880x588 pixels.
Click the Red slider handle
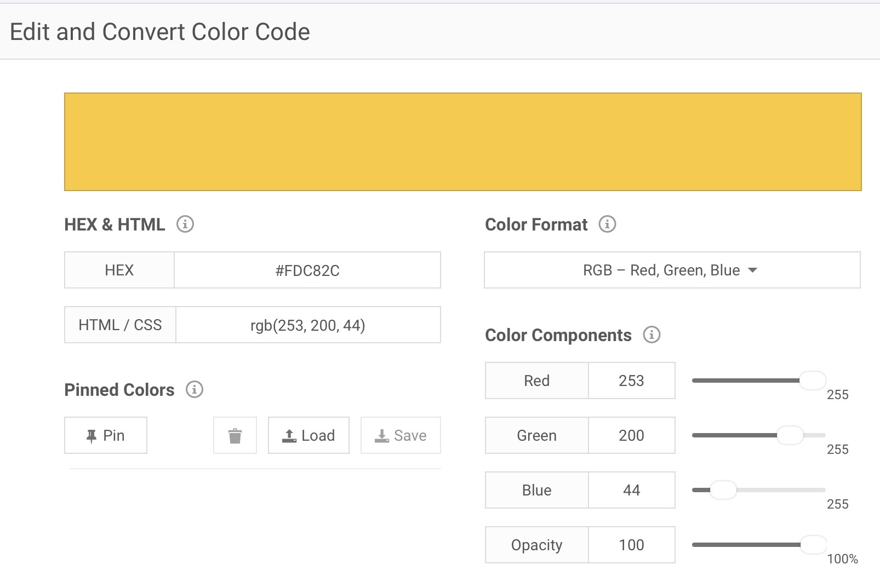tap(813, 380)
